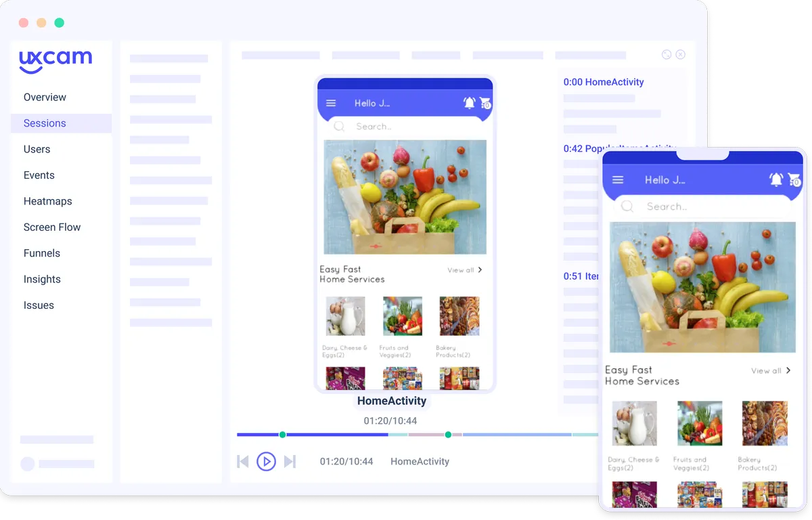Open the Issues section

point(39,305)
